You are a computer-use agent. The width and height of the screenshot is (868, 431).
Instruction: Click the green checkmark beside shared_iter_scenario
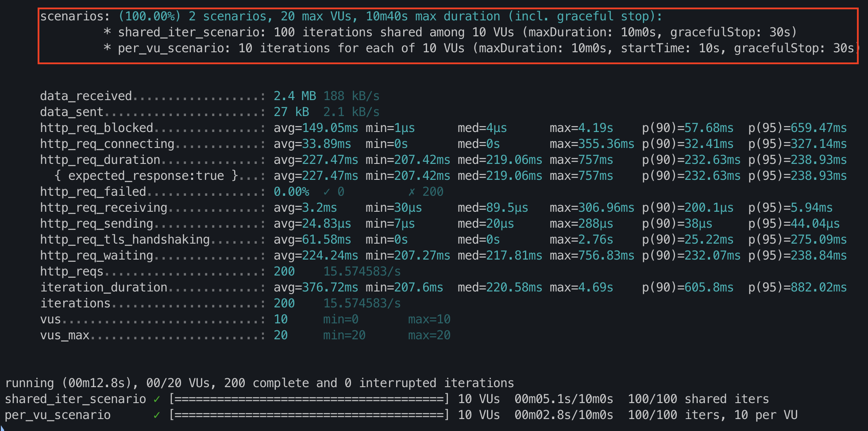pos(157,399)
